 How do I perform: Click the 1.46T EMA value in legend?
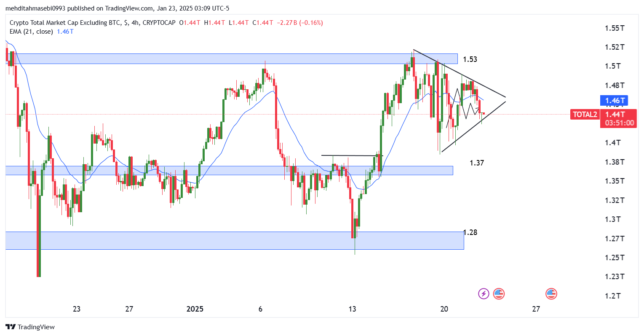coord(65,32)
